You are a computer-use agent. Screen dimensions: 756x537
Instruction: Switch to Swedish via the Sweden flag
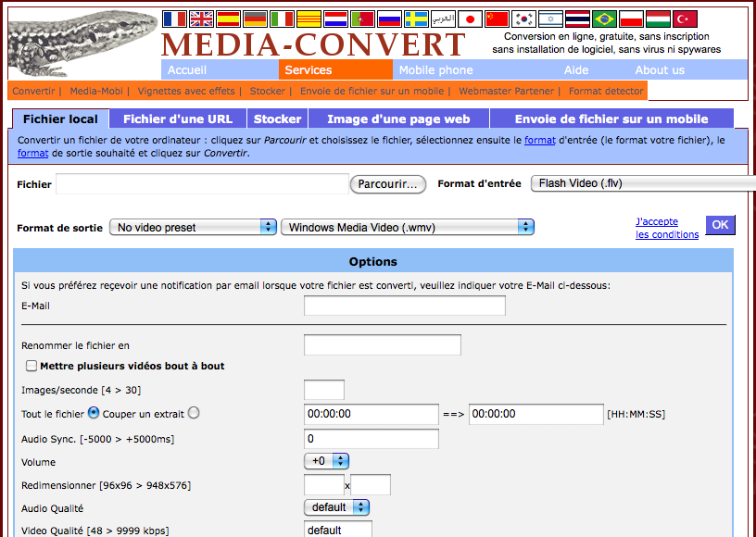[x=416, y=19]
